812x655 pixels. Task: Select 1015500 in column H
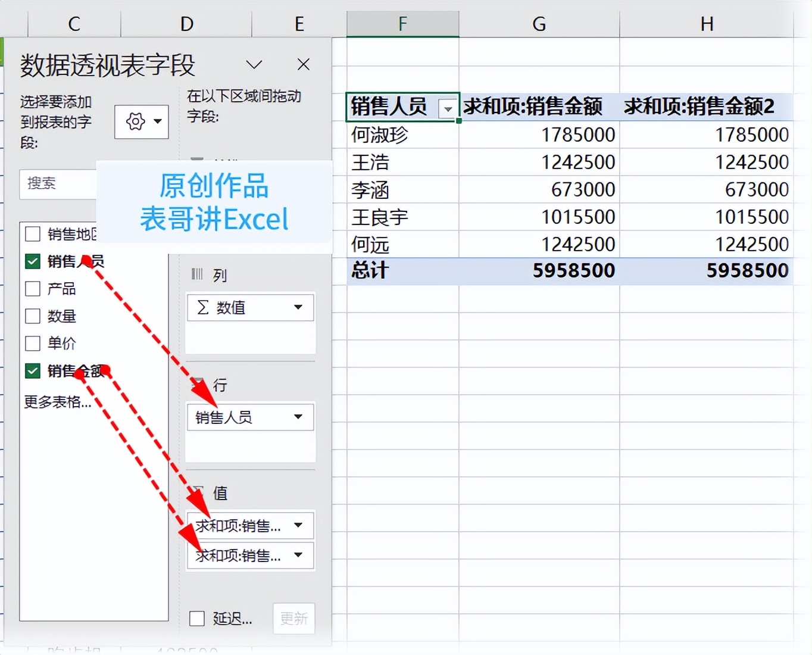[707, 217]
